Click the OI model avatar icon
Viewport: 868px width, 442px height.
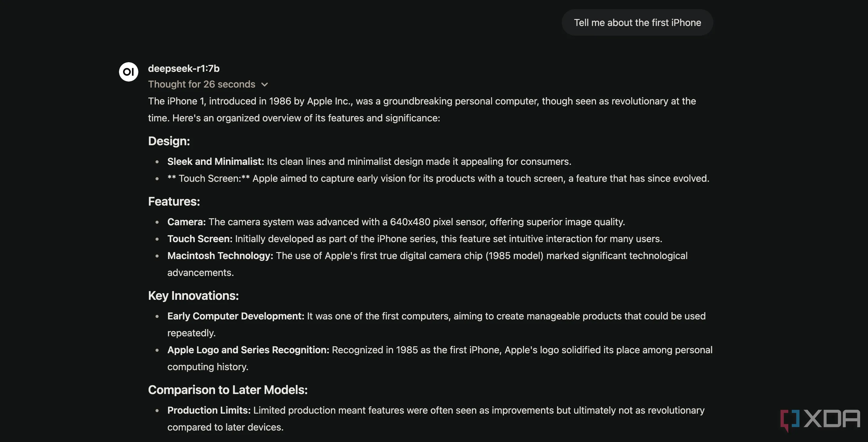point(128,72)
